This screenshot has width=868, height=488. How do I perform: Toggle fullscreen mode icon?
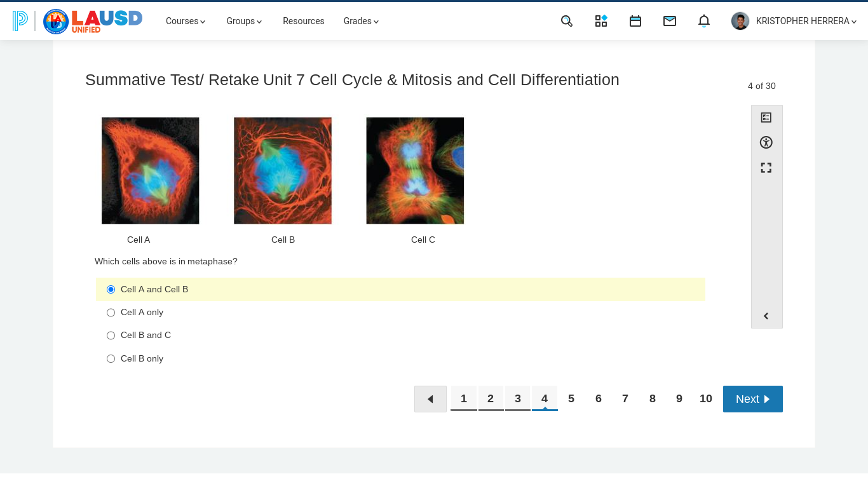pyautogui.click(x=766, y=168)
